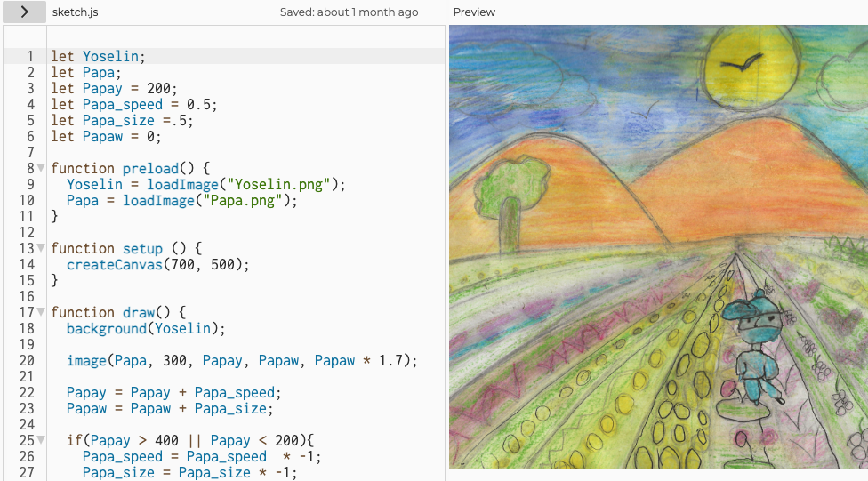Image resolution: width=868 pixels, height=481 pixels.
Task: Click the 'Saved: about 1 month ago' status
Action: pyautogui.click(x=349, y=12)
